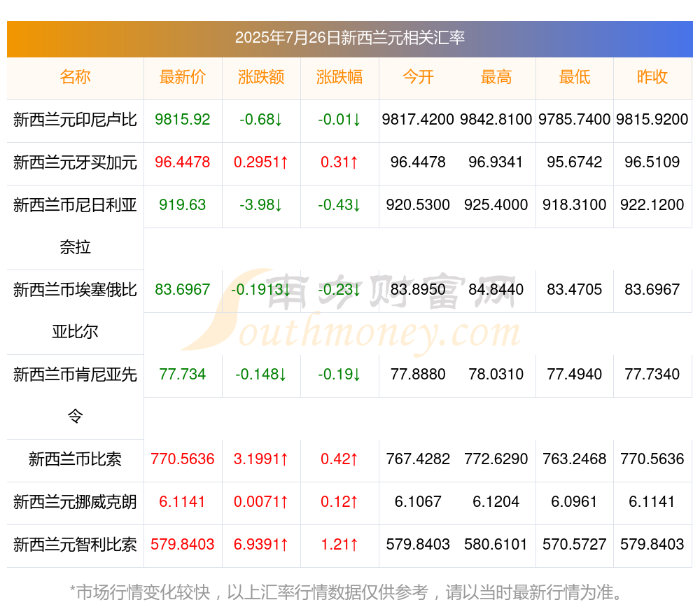Viewport: 700px width, 614px height.
Task: Click the row name 新西兰元智利比索
Action: tap(75, 545)
